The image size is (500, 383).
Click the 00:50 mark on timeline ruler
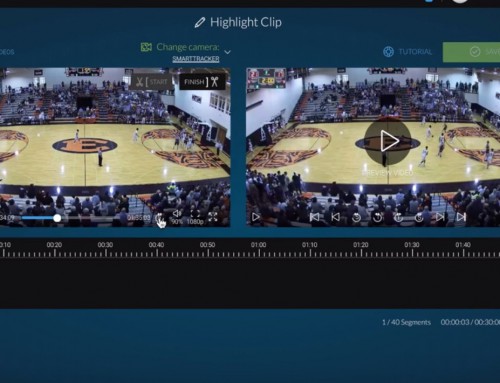coord(207,245)
